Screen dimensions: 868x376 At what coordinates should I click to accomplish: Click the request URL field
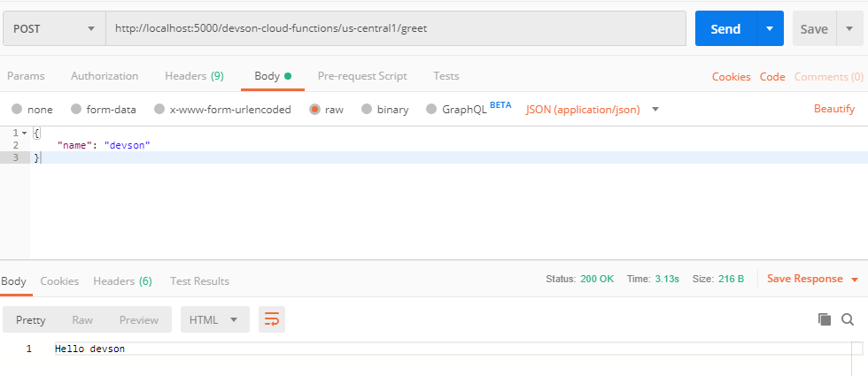(x=396, y=28)
